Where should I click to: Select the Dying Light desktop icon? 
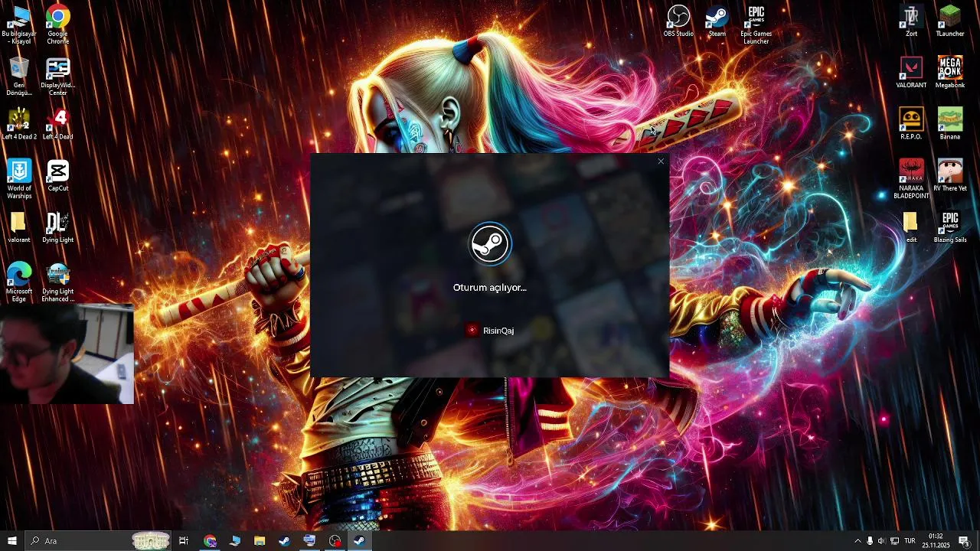click(57, 227)
